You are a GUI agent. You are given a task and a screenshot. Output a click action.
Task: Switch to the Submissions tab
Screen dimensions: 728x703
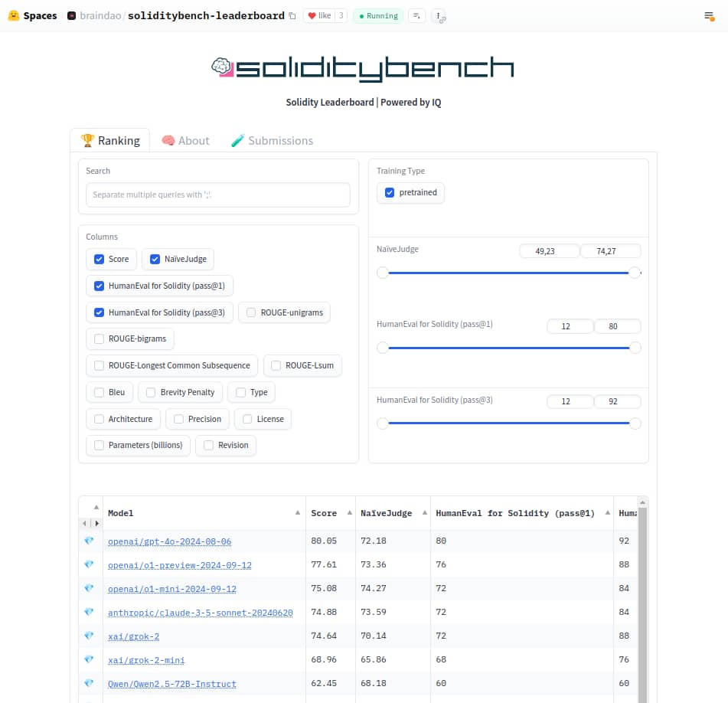pyautogui.click(x=272, y=140)
